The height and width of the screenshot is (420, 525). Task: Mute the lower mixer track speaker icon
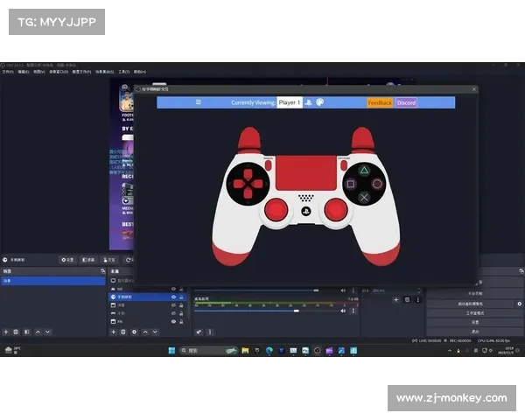click(343, 311)
